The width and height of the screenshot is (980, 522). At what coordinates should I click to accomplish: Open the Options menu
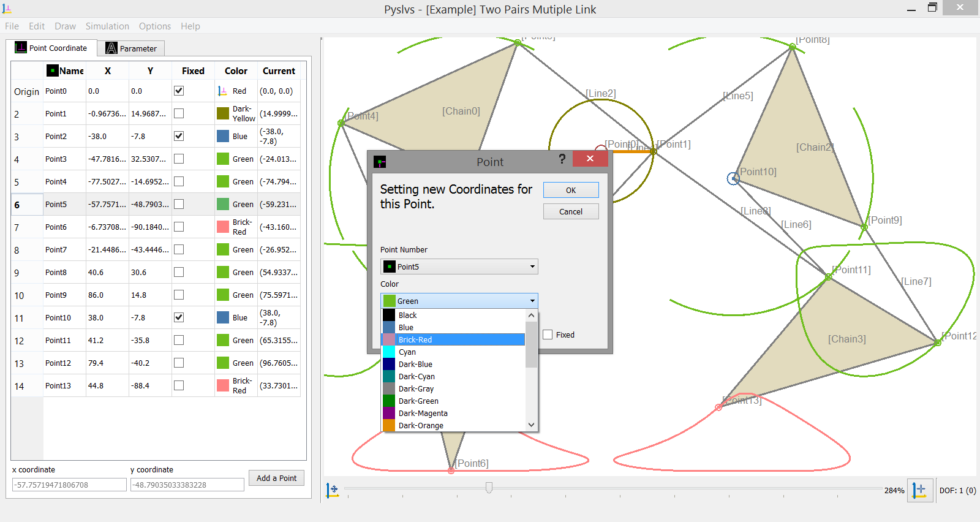tap(155, 26)
